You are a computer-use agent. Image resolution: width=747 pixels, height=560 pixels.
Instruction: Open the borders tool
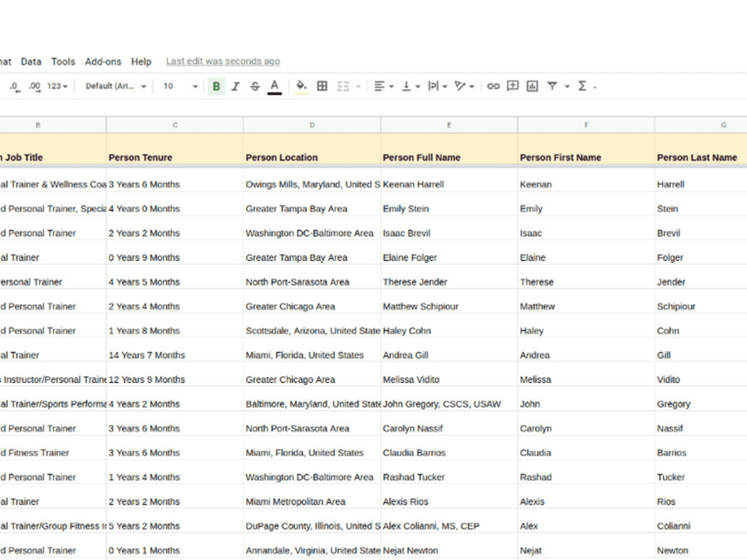(x=322, y=86)
